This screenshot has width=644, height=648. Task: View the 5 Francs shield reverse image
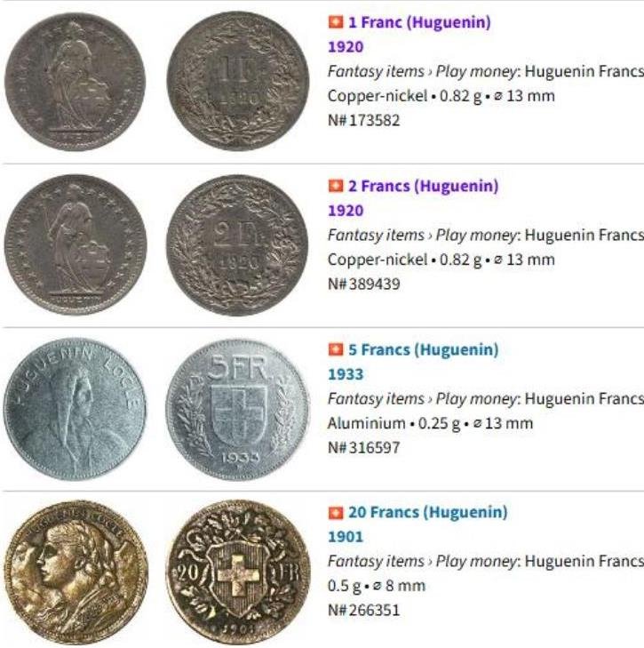click(237, 410)
